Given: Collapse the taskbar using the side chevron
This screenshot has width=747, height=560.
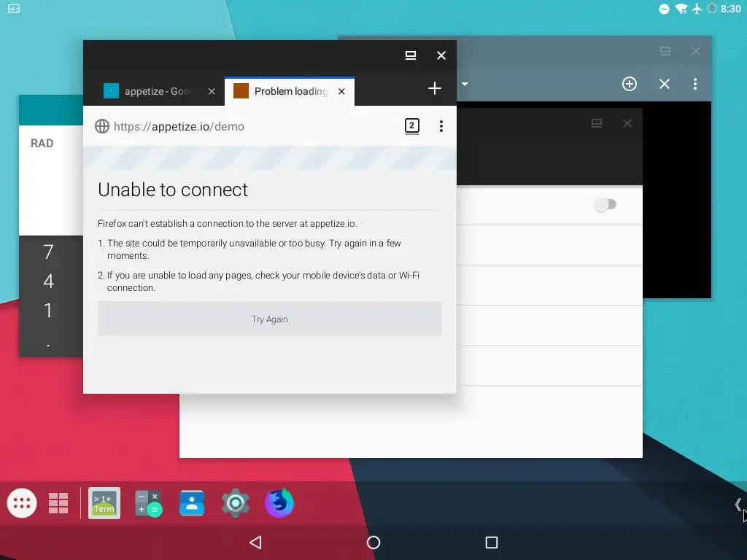Looking at the screenshot, I should click(x=738, y=505).
